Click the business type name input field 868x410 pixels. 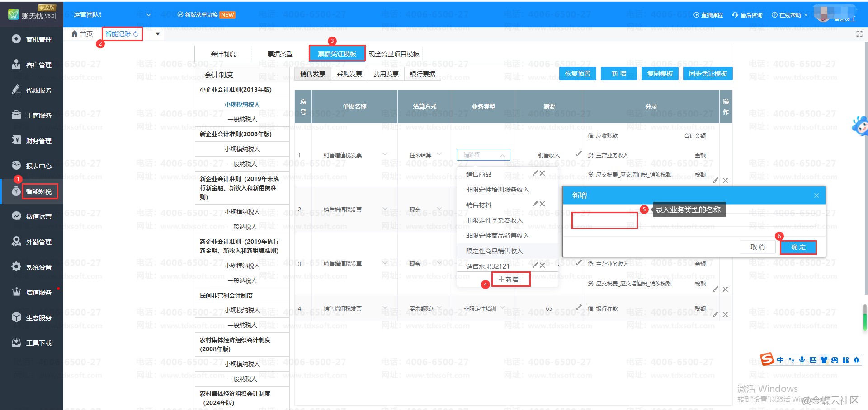click(604, 220)
